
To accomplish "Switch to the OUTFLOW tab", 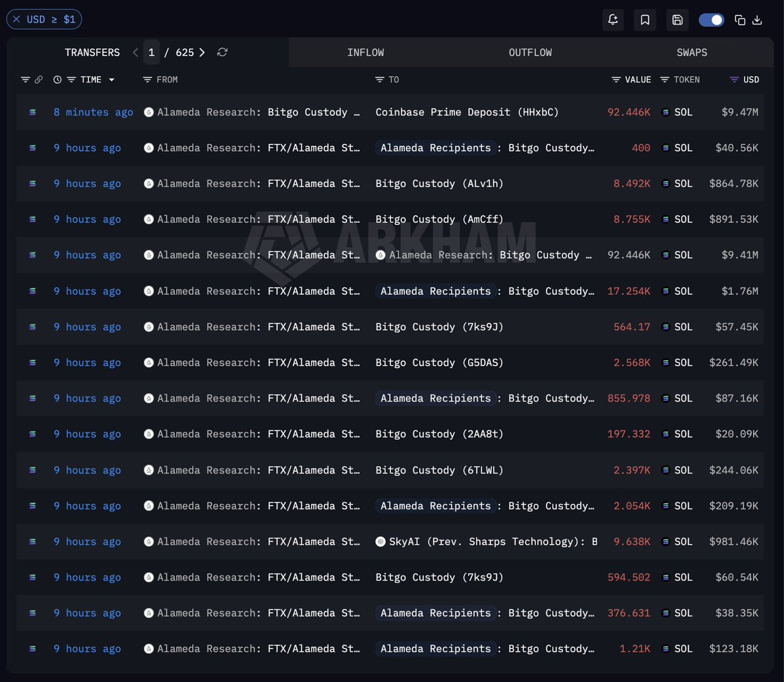I will (530, 52).
